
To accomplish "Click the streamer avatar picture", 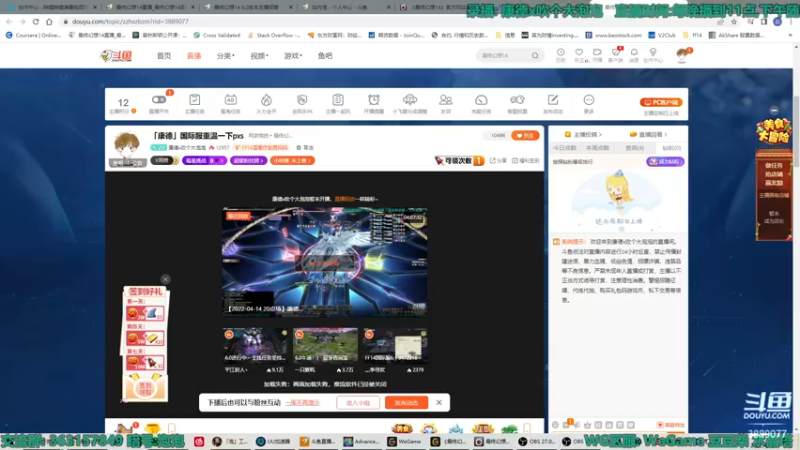I will (127, 147).
